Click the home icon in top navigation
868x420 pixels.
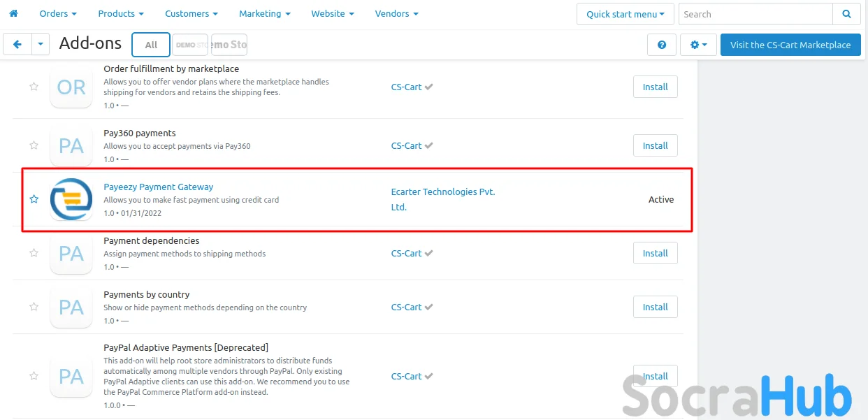point(13,13)
